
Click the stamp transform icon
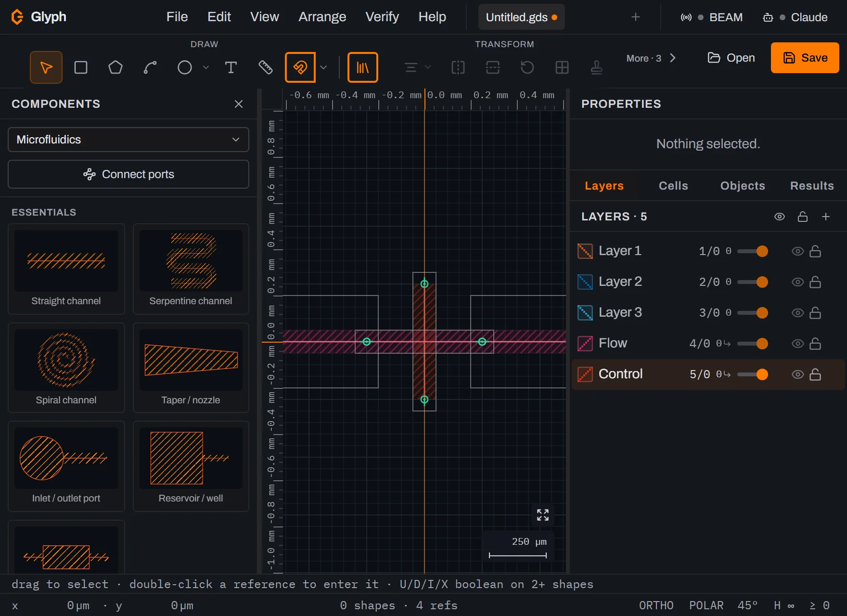click(x=597, y=67)
